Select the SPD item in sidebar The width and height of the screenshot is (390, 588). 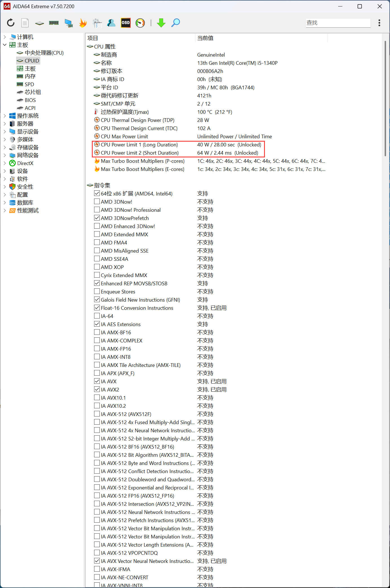[29, 84]
